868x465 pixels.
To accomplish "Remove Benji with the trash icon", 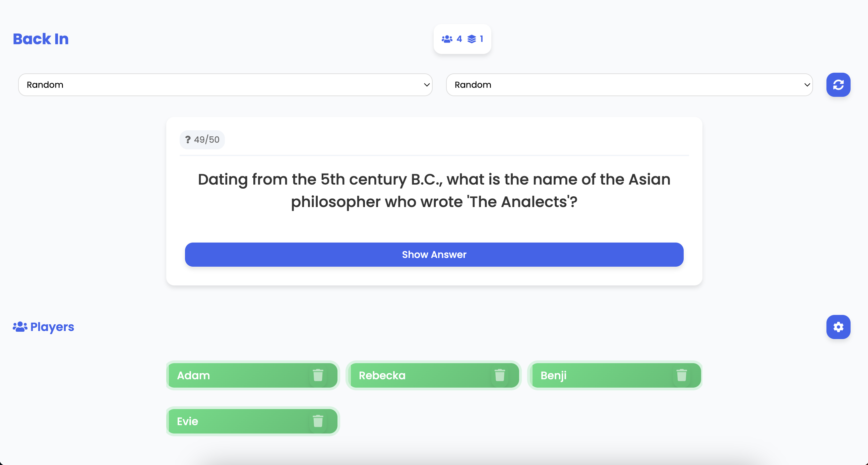I will 681,375.
